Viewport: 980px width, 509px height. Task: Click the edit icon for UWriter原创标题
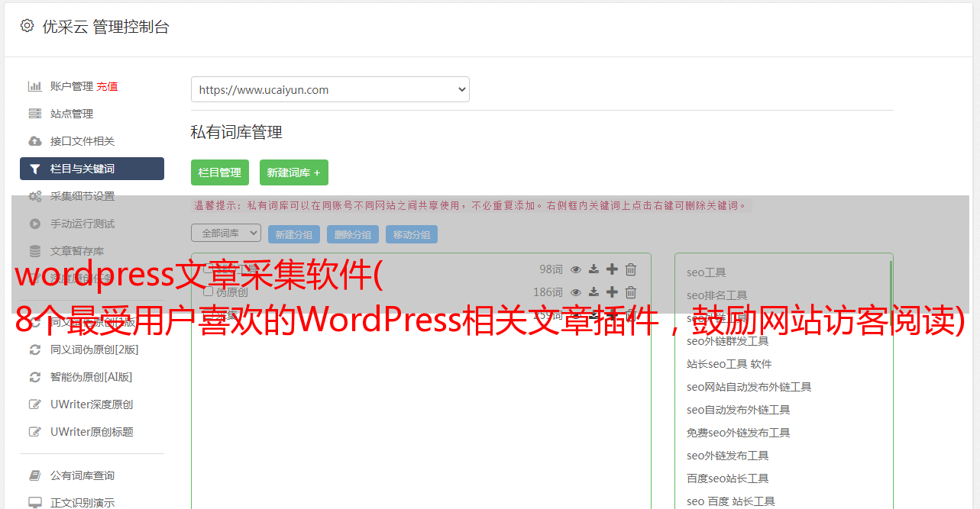tap(35, 432)
